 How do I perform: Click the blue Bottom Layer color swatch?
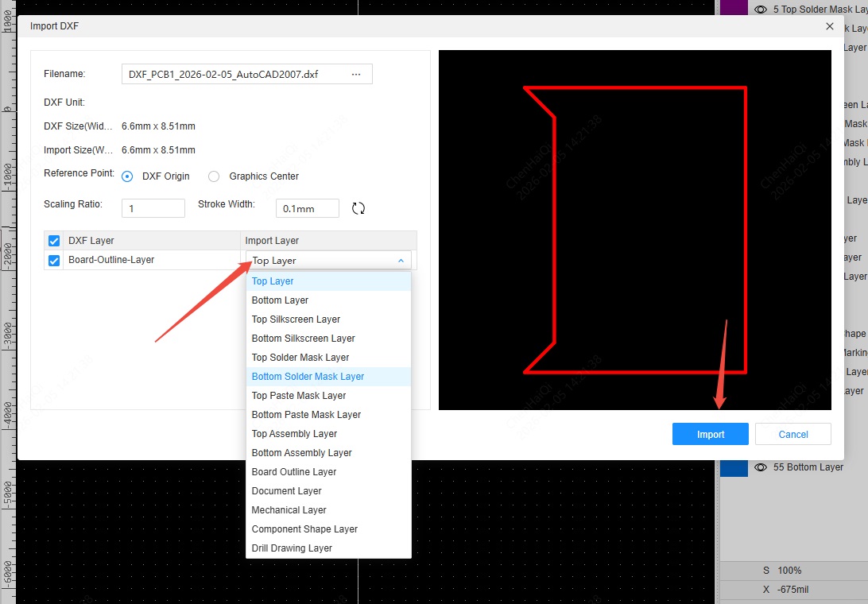click(734, 467)
